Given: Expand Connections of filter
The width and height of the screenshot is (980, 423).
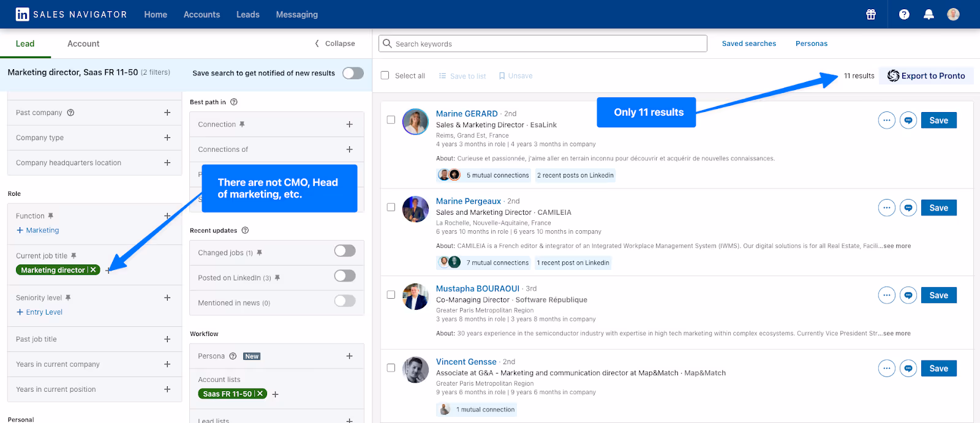Looking at the screenshot, I should [x=349, y=149].
